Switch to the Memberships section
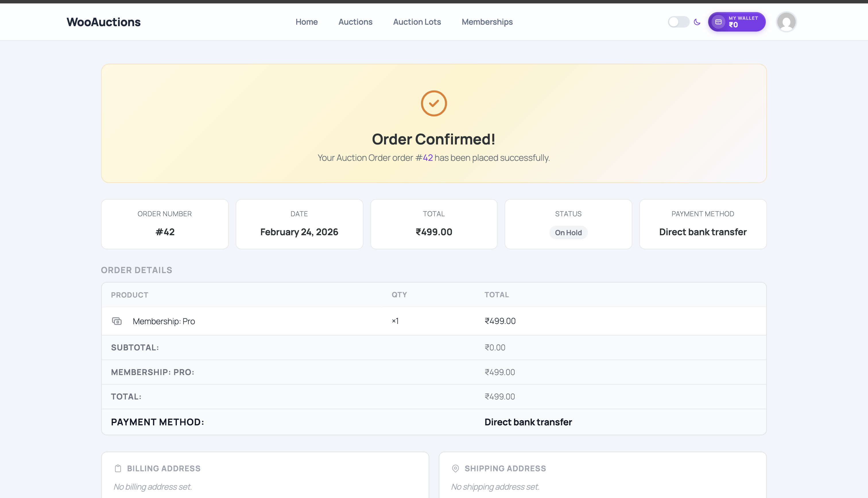868x498 pixels. point(487,22)
